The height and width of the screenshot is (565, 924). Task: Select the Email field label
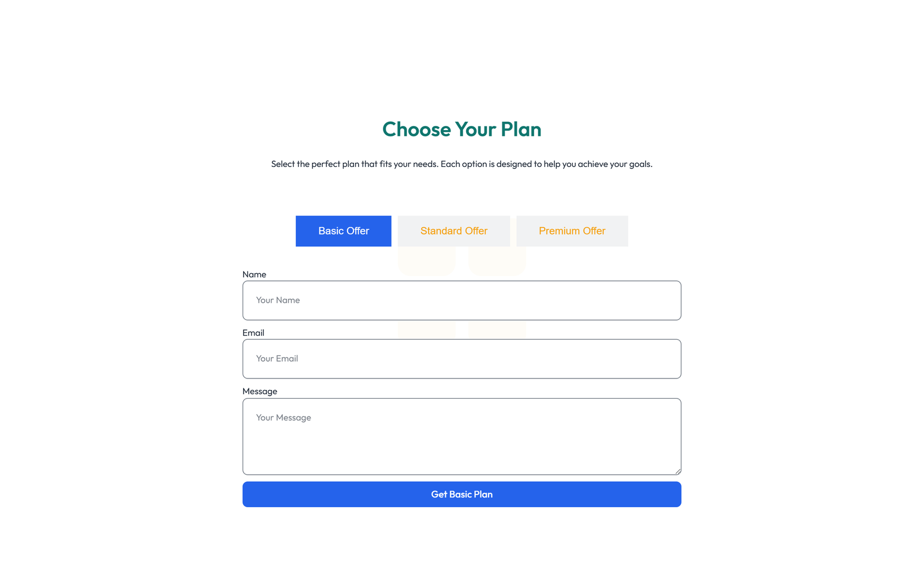pos(253,332)
